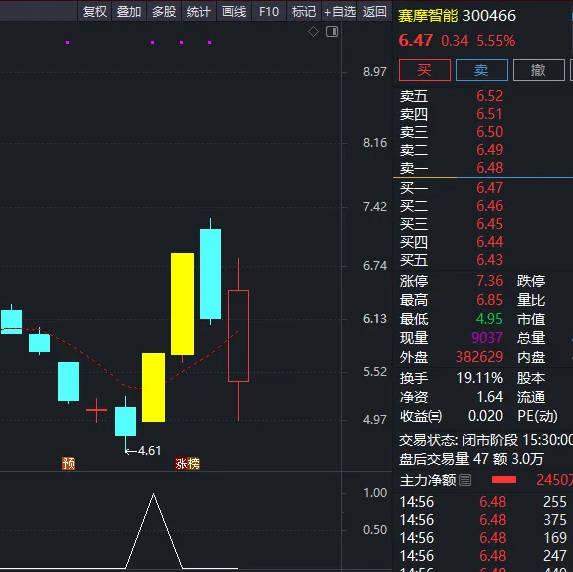This screenshot has height=572, width=573.
Task: Select the stock code 300466
Action: (489, 16)
